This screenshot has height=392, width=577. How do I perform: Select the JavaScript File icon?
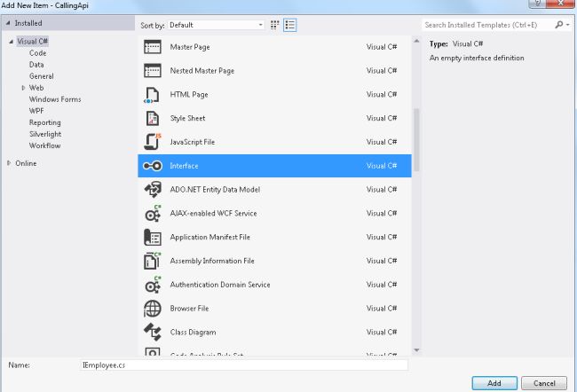[x=153, y=142]
